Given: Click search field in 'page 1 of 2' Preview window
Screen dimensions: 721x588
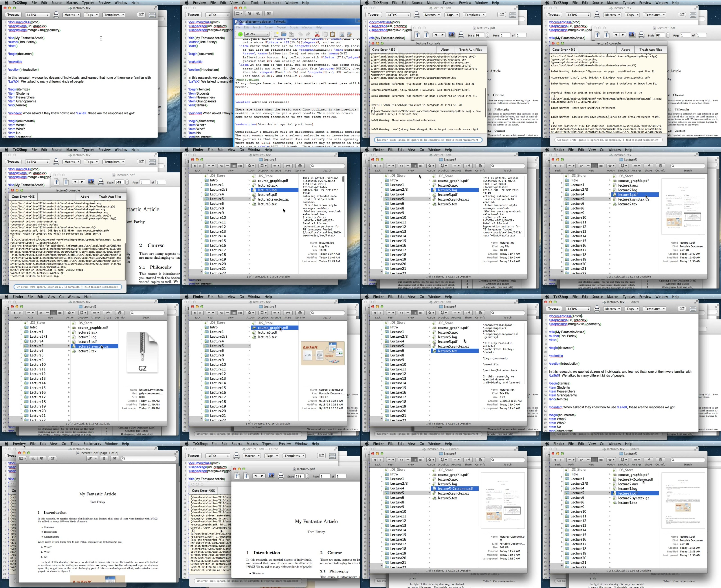Looking at the screenshot, I should (x=148, y=458).
